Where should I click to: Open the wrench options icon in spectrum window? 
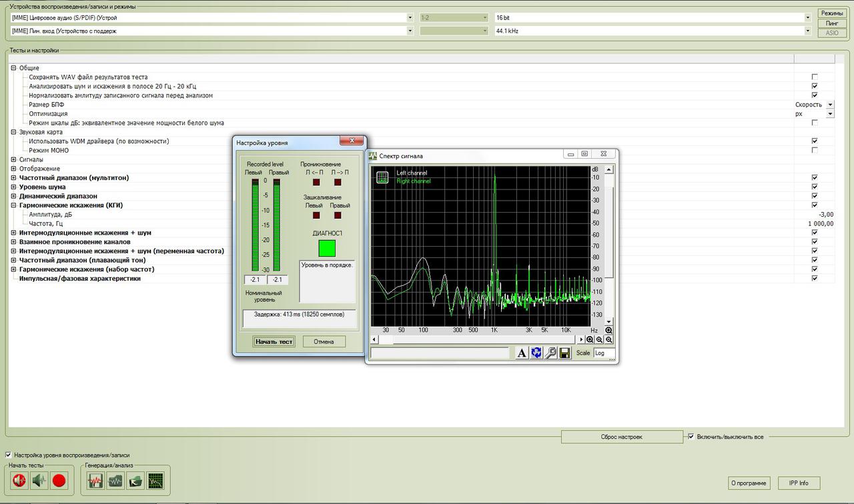click(551, 353)
